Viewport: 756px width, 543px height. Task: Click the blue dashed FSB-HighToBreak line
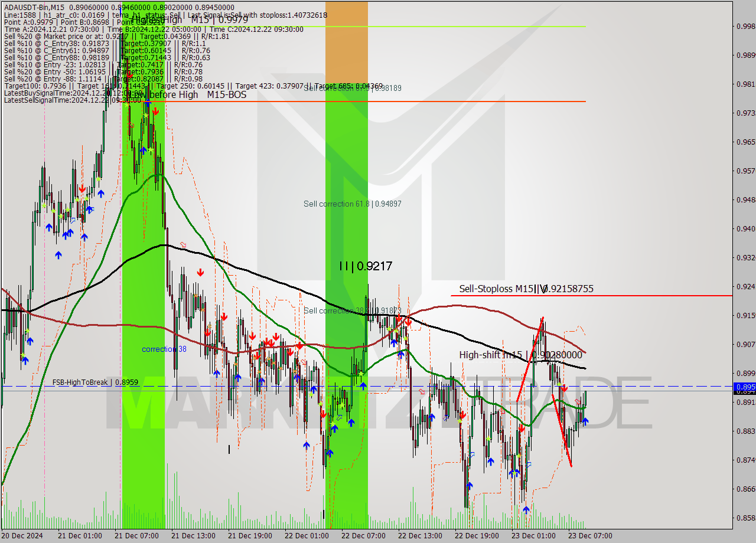click(366, 387)
